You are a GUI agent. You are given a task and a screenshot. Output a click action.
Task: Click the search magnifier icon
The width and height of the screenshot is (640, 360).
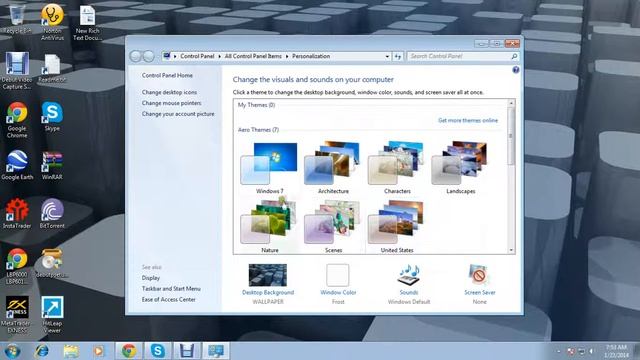pos(514,56)
